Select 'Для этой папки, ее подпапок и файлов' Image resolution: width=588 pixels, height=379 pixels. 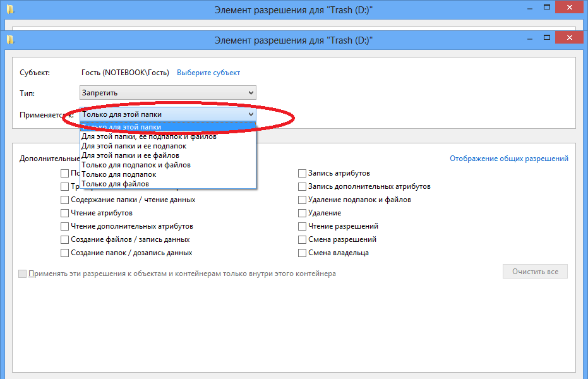(167, 136)
